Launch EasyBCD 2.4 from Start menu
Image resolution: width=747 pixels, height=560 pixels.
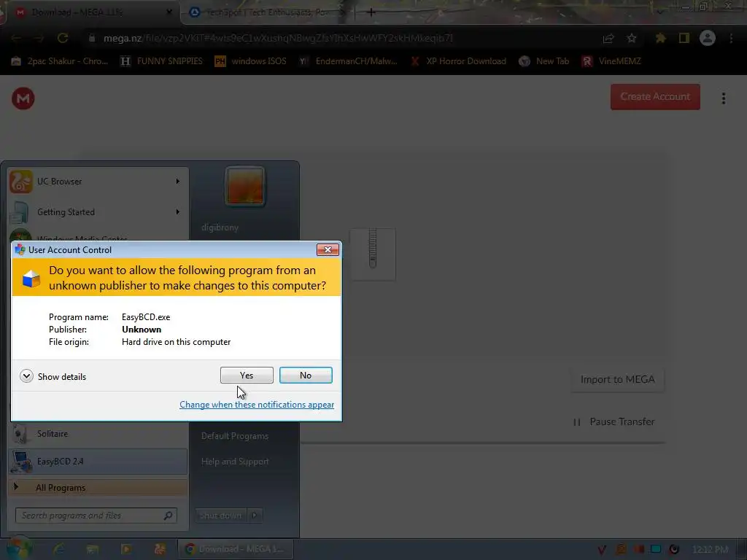(x=98, y=462)
